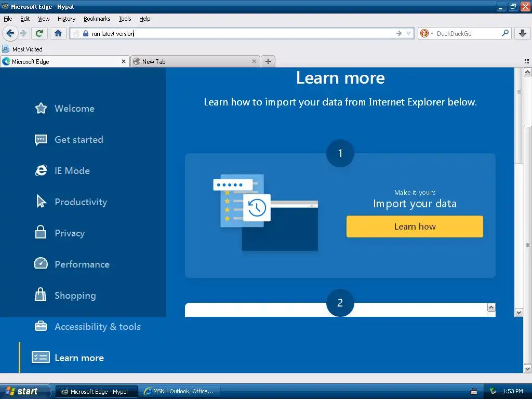This screenshot has height=399, width=532.
Task: Close the New Tab tab
Action: coord(254,61)
